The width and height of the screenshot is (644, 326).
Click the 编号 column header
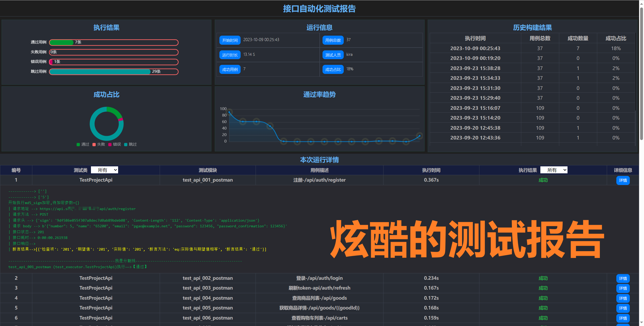16,170
